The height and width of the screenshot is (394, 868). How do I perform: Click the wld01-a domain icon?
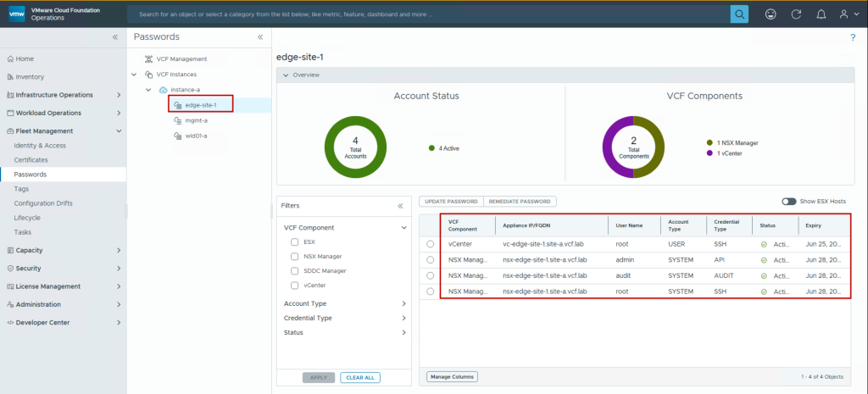point(178,136)
